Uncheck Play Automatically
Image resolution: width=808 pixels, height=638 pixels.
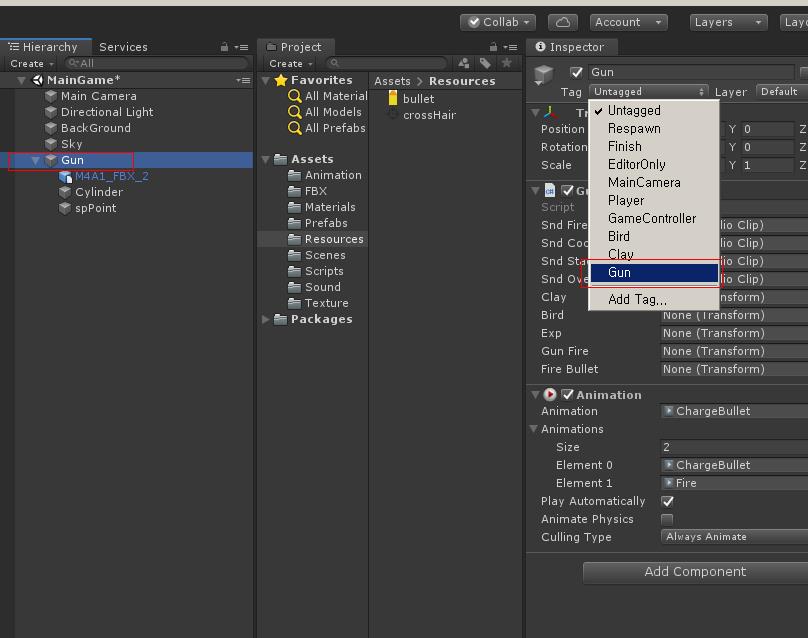tap(667, 501)
